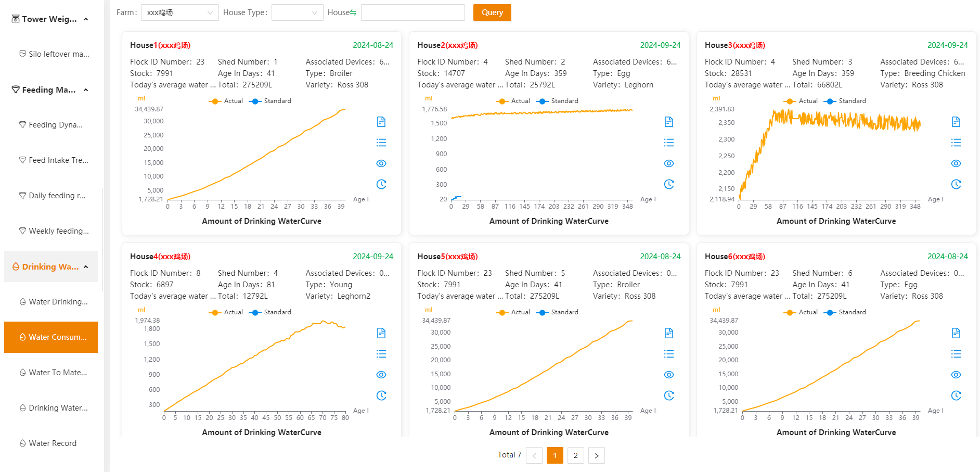Click the history clock icon for House3
This screenshot has width=980, height=472.
coord(956,184)
